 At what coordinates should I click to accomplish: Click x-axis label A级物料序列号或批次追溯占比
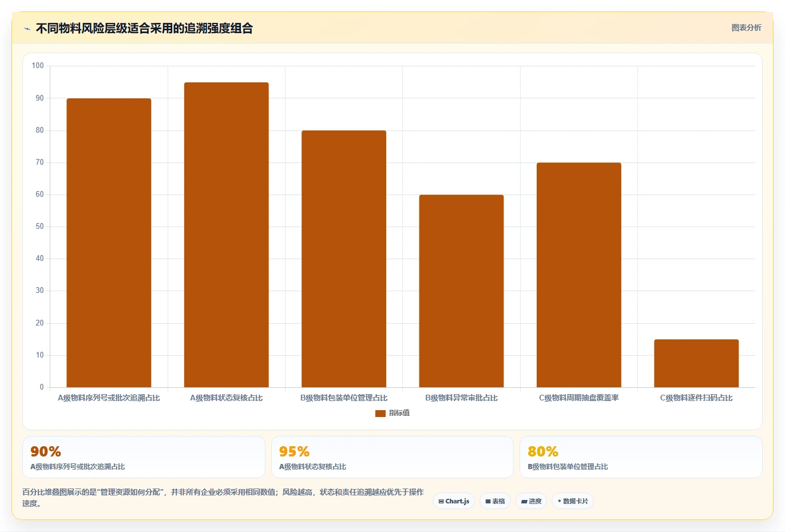(x=109, y=398)
